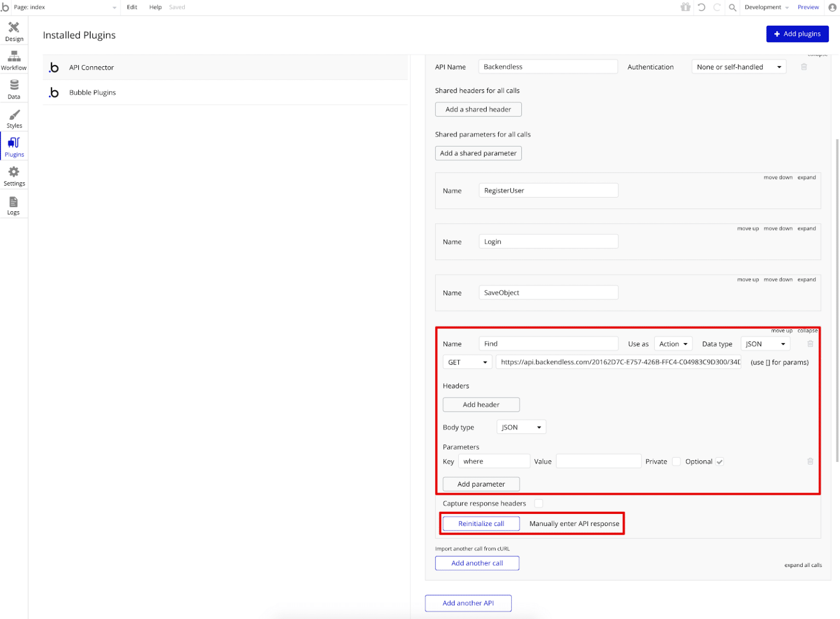840x619 pixels.
Task: Open the Help menu
Action: coord(155,7)
